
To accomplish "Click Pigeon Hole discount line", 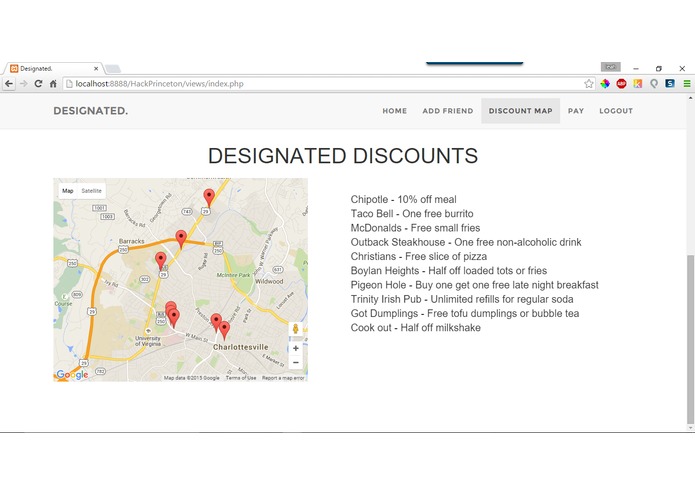I will [x=474, y=284].
